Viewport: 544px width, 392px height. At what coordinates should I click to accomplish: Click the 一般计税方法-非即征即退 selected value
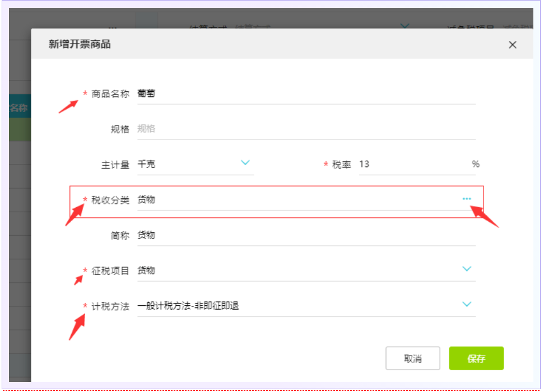tap(188, 306)
